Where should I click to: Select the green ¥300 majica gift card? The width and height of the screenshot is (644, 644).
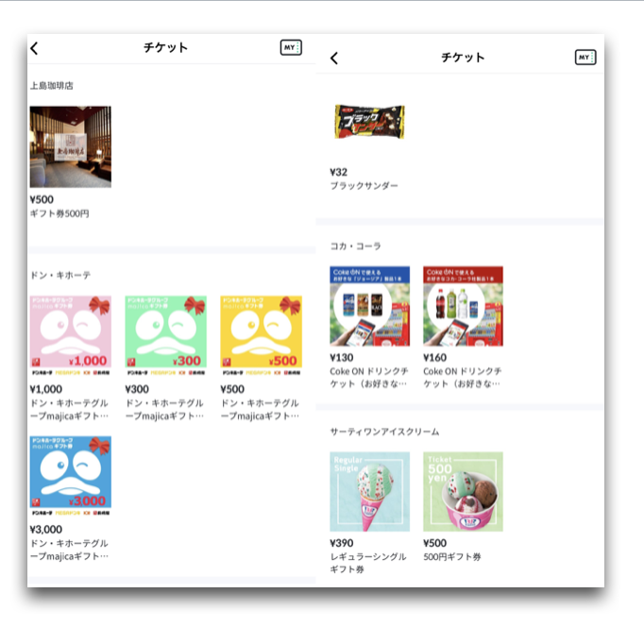(165, 335)
